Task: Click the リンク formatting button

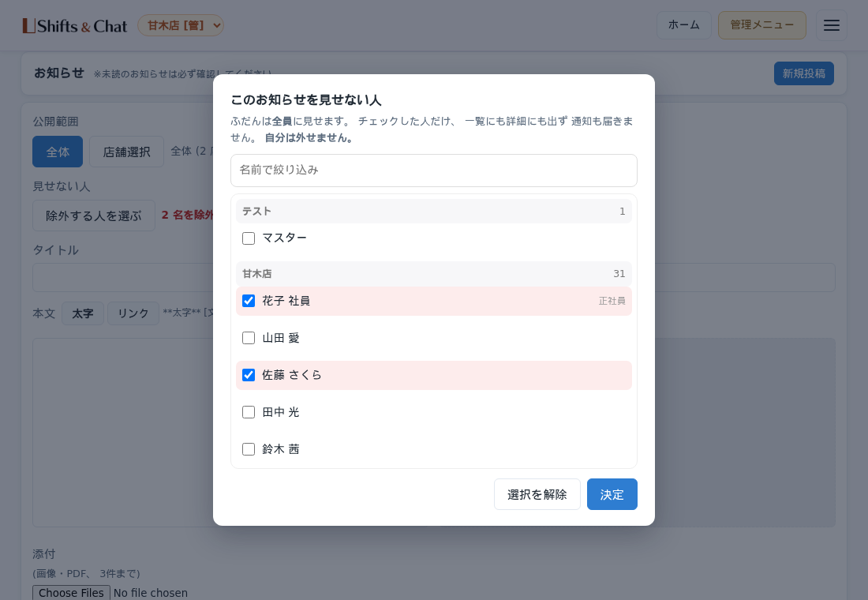Action: click(133, 313)
